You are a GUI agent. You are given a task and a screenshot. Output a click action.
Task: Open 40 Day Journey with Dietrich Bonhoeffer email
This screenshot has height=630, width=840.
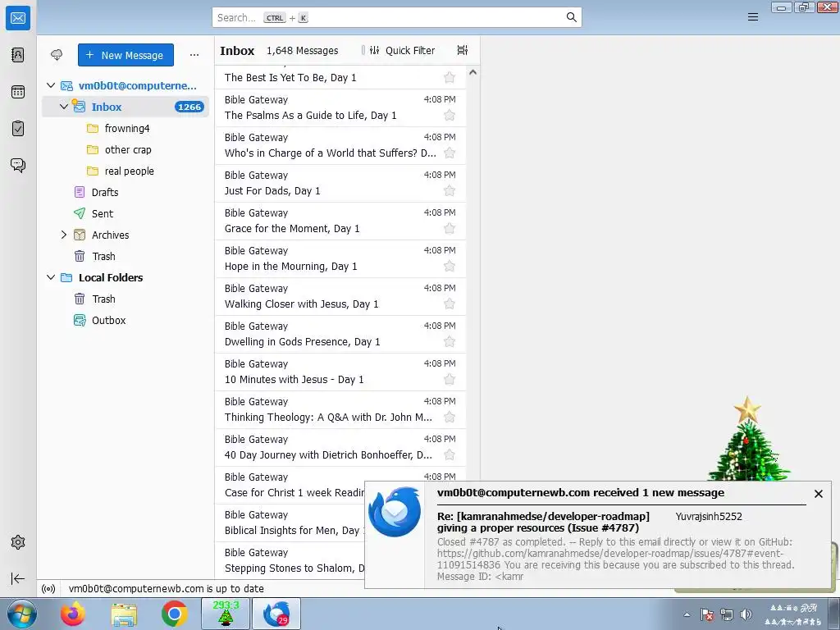click(x=340, y=447)
